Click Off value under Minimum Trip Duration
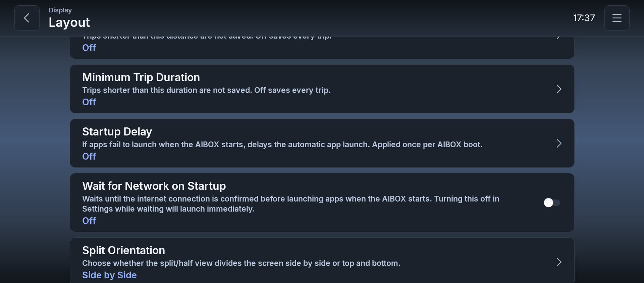Screen dimensions: 644x283 89,102
